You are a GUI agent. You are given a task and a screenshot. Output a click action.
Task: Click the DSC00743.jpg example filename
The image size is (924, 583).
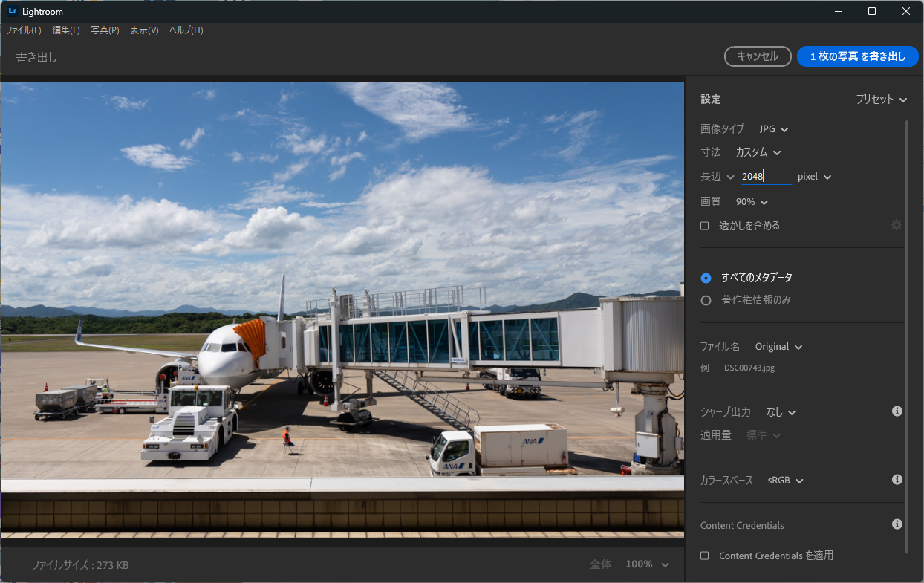tap(749, 368)
